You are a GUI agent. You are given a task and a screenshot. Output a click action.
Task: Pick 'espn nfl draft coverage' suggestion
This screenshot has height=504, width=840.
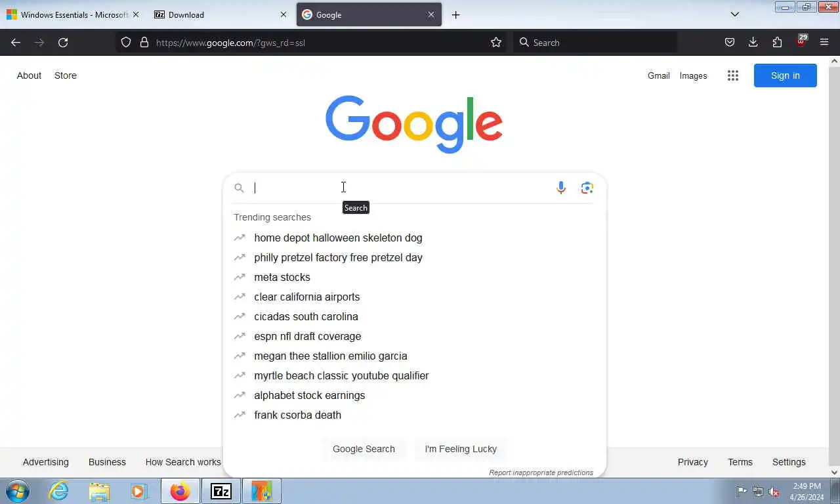(x=414, y=336)
